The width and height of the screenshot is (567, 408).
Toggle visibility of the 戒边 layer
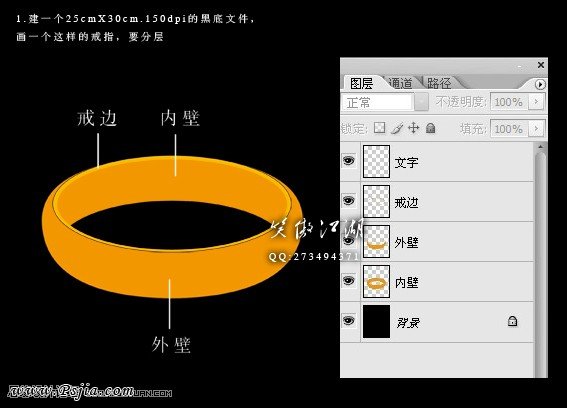(349, 200)
